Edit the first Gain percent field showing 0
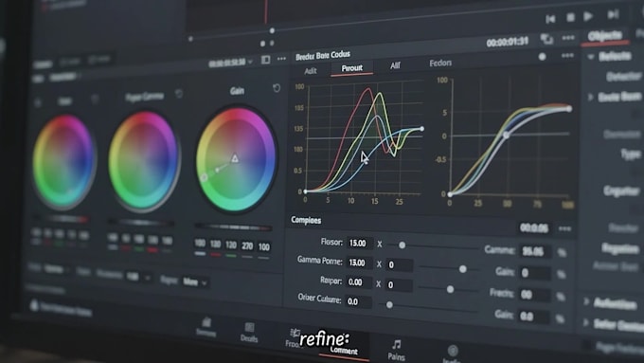Screen dimensions: 644x363 tap(534, 273)
